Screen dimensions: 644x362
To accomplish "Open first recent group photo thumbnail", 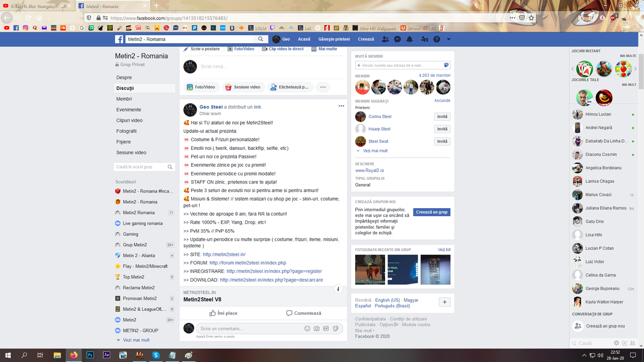I will (370, 269).
